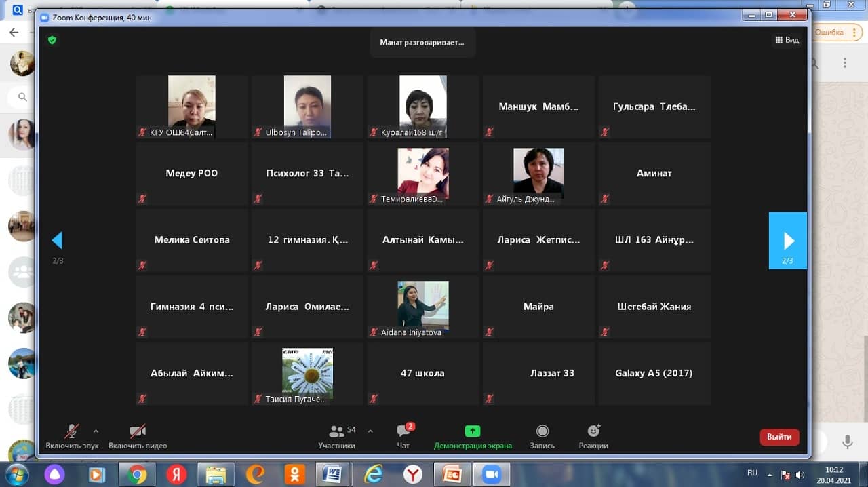Select Айгуль Джунд participant tile
868x487 pixels.
pyautogui.click(x=538, y=174)
